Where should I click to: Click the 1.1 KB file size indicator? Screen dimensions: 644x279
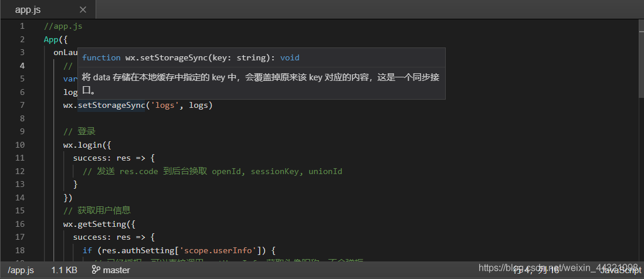pos(65,270)
